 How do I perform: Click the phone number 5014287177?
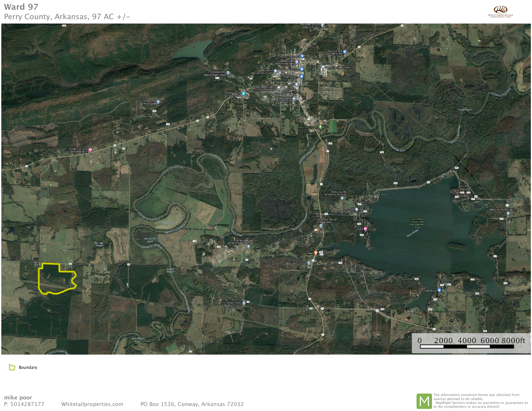pyautogui.click(x=27, y=404)
